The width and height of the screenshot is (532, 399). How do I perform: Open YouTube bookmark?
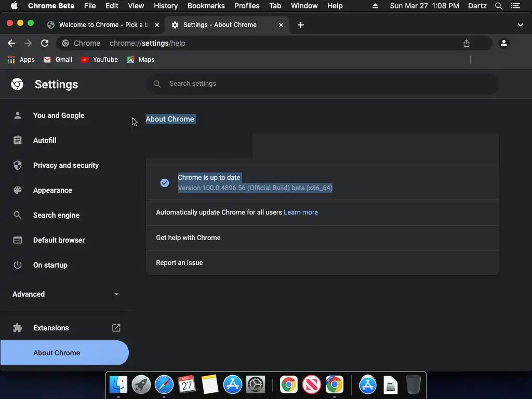pos(99,60)
